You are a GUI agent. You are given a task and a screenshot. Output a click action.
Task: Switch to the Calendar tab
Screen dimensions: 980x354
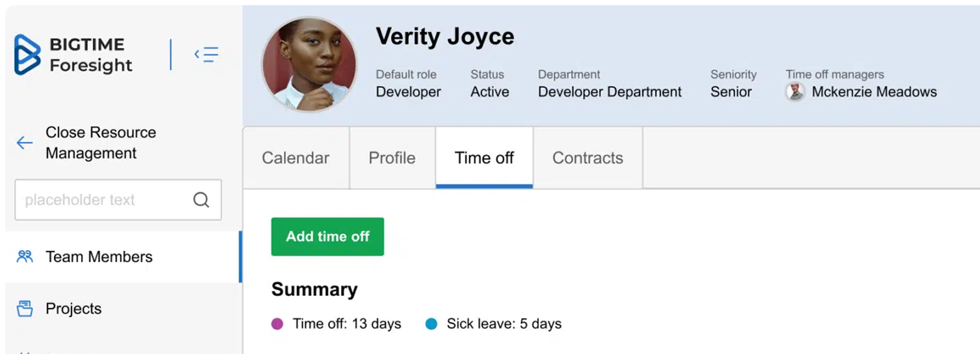pyautogui.click(x=296, y=158)
